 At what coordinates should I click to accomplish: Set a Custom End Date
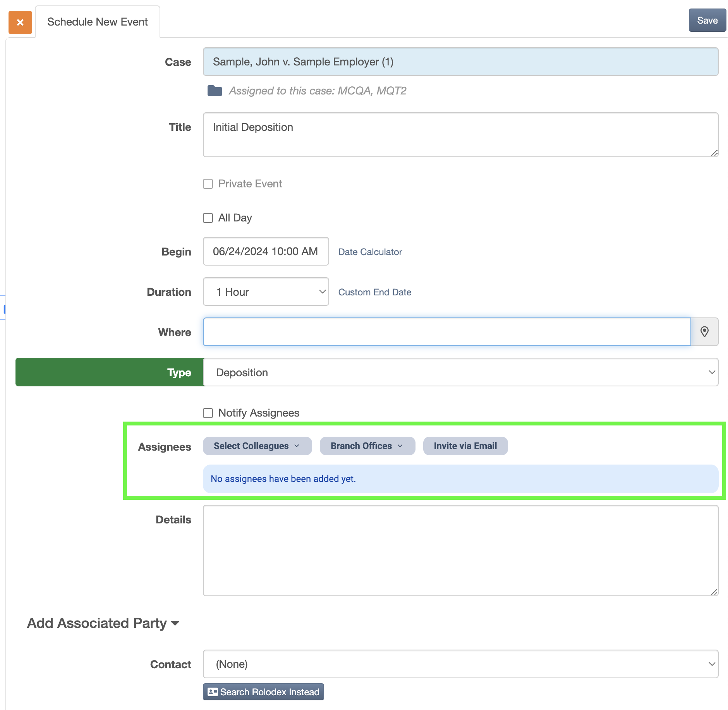click(374, 292)
